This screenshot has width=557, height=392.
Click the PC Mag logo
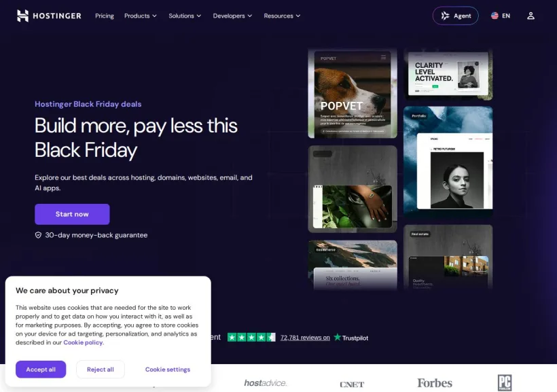tap(505, 382)
